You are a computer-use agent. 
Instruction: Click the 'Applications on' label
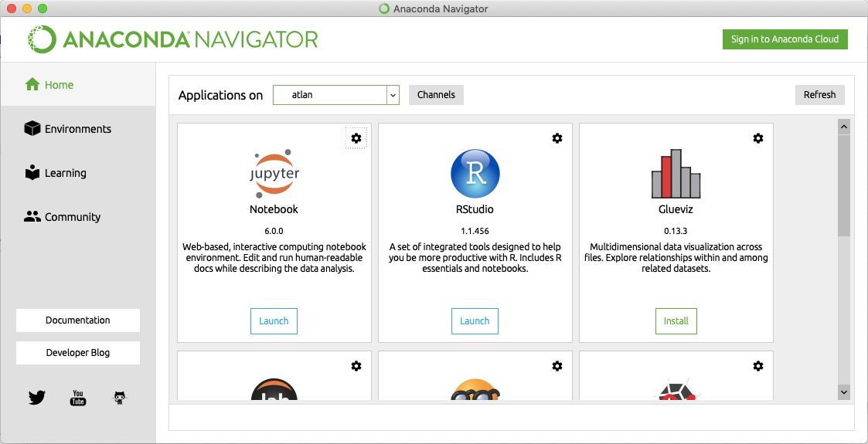[x=221, y=95]
